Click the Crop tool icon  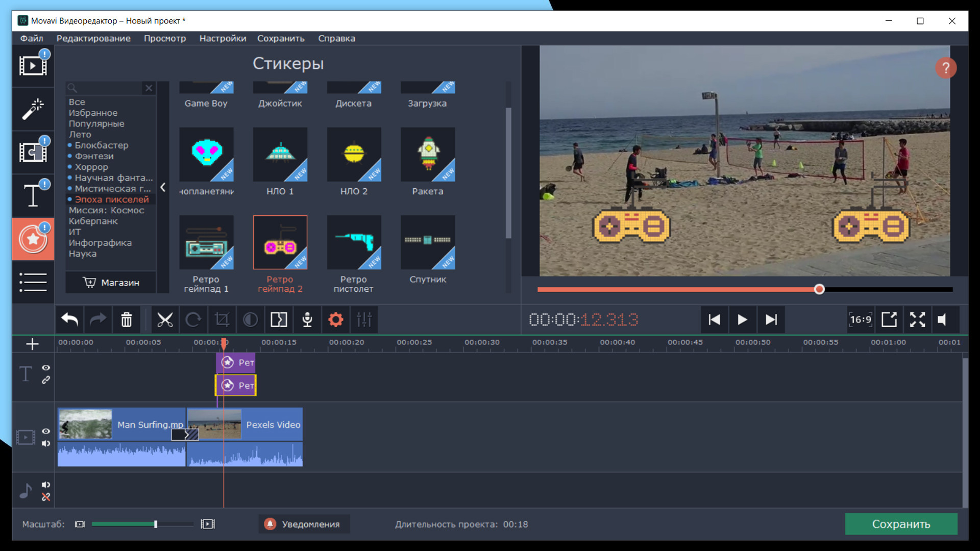[222, 320]
